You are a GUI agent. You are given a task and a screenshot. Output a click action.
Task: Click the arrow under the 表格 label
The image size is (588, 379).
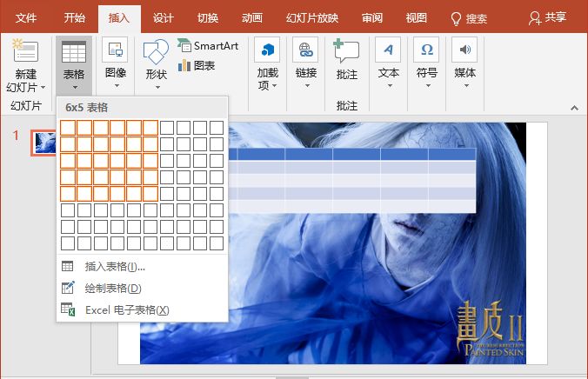[x=75, y=87]
